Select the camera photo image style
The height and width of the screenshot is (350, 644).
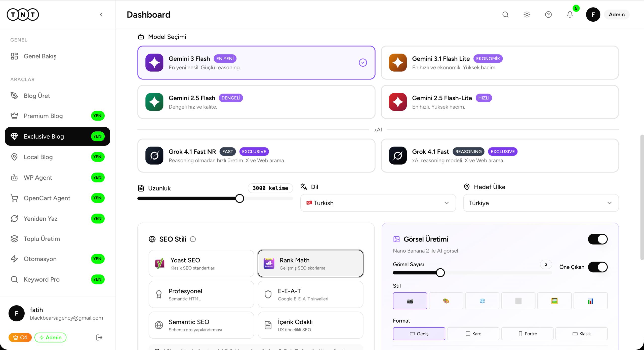pos(410,301)
